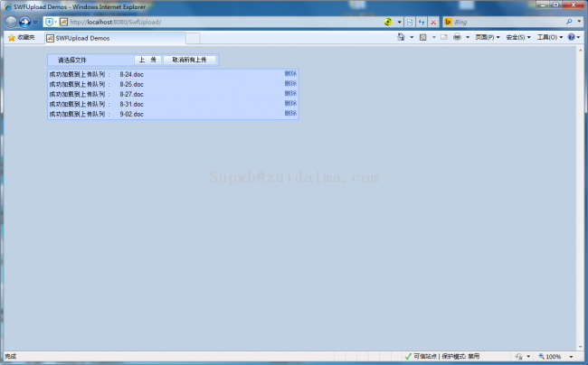This screenshot has height=365, width=588.
Task: Click the browser Back button
Action: tap(12, 21)
